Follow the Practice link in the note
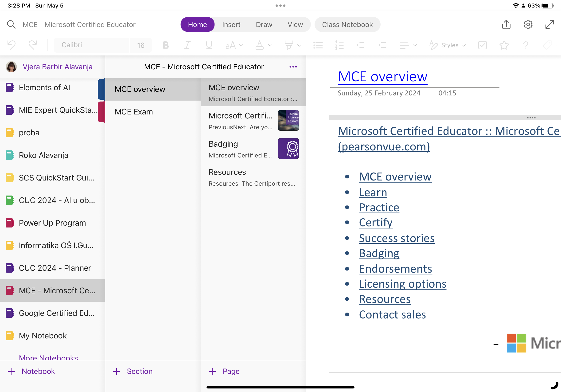Viewport: 561px width, 392px height. (x=379, y=208)
